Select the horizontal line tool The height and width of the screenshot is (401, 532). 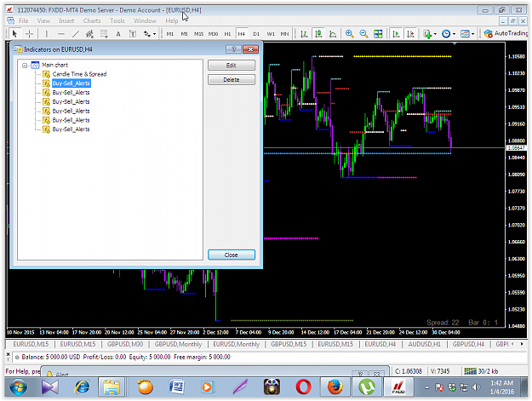[x=61, y=33]
